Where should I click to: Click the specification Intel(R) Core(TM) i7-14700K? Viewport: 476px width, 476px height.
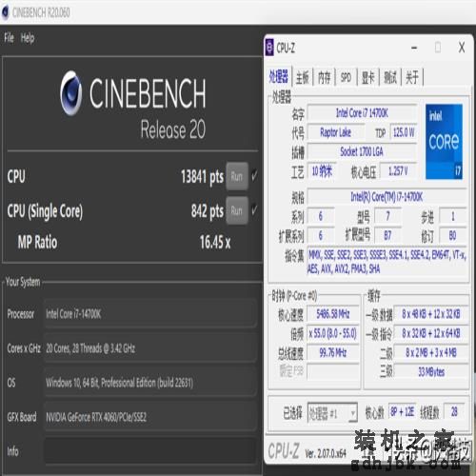387,197
